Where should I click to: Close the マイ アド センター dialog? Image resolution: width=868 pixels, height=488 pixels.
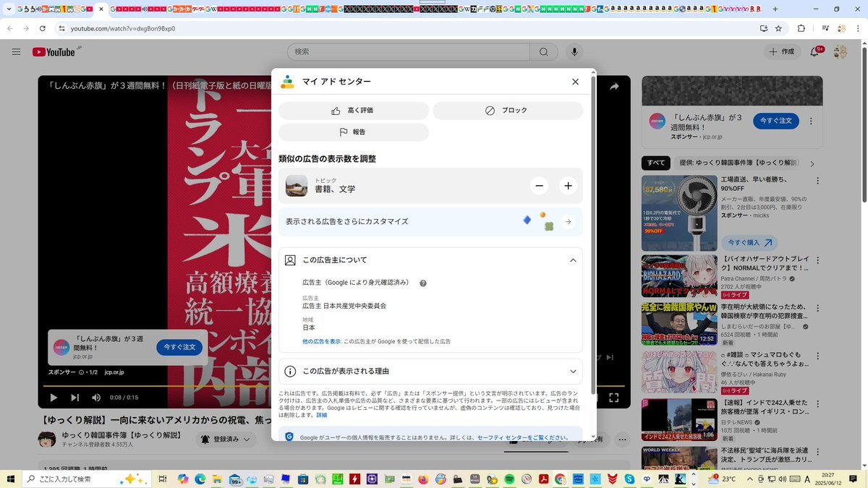click(x=575, y=82)
